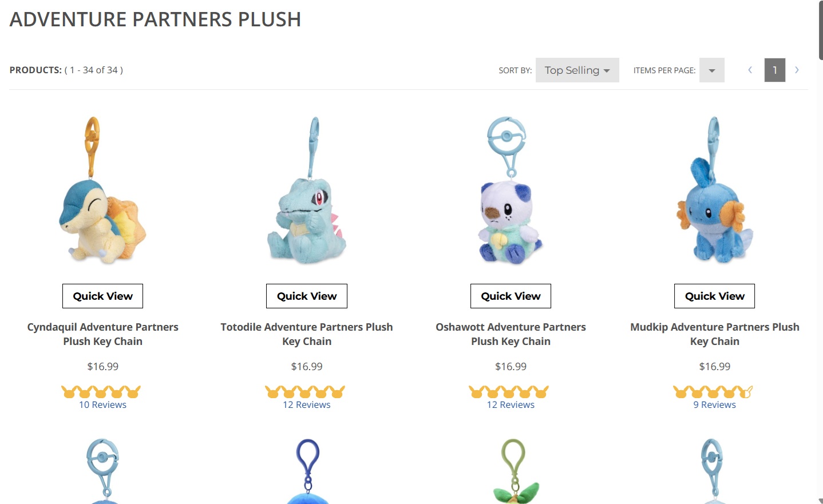Viewport: 823px width, 504px height.
Task: Go to the next page arrow
Action: [796, 70]
